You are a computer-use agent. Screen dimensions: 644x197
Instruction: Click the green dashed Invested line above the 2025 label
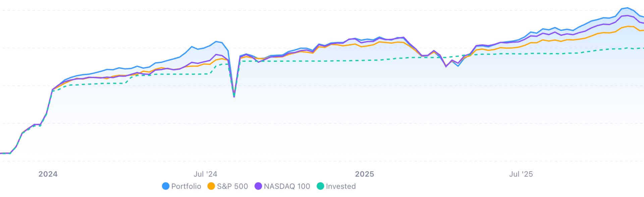365,60
